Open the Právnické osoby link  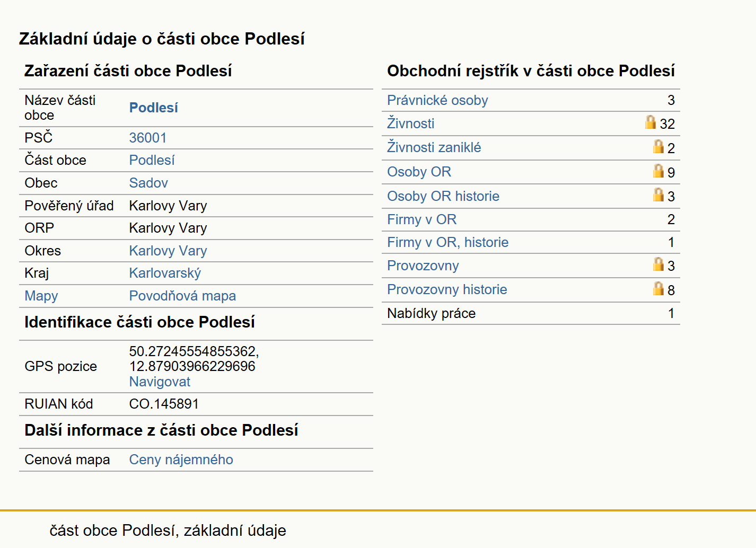pos(437,100)
